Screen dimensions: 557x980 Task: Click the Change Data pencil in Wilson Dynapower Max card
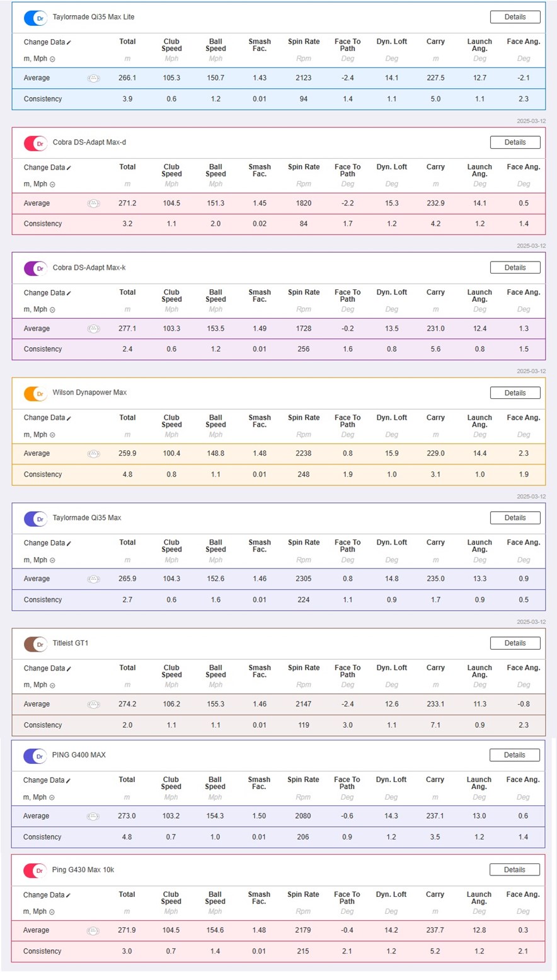coord(69,418)
